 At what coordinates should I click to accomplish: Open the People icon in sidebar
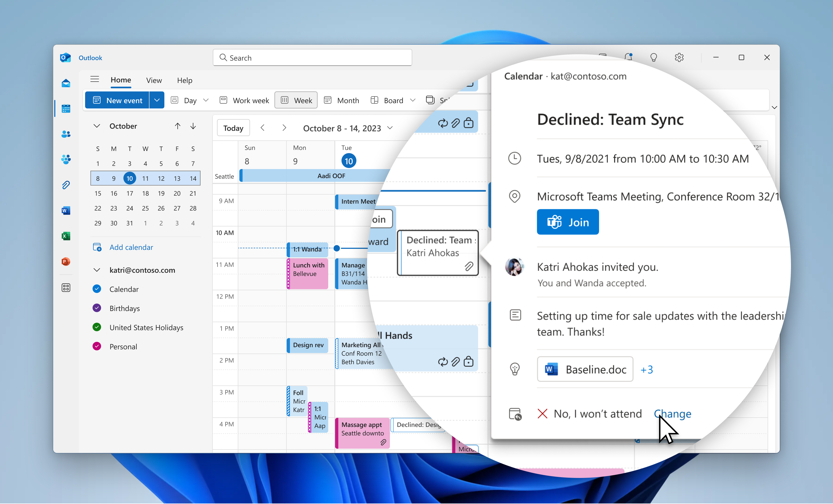66,134
